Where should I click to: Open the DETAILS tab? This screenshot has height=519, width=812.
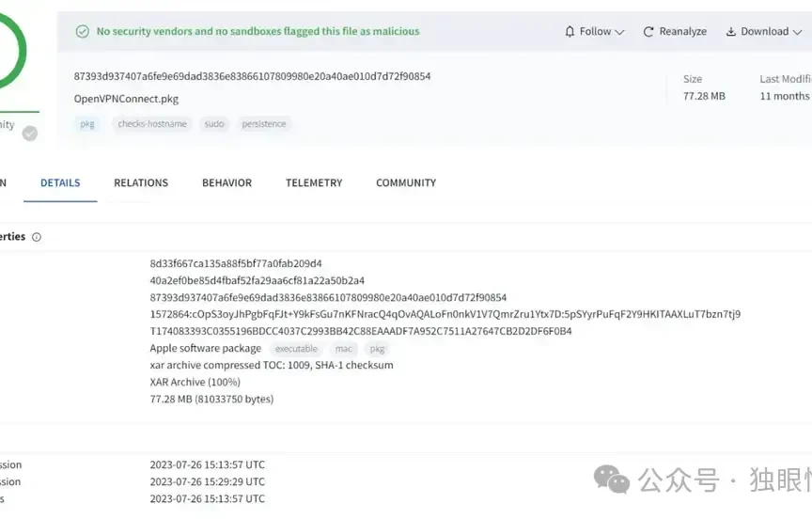pos(60,182)
